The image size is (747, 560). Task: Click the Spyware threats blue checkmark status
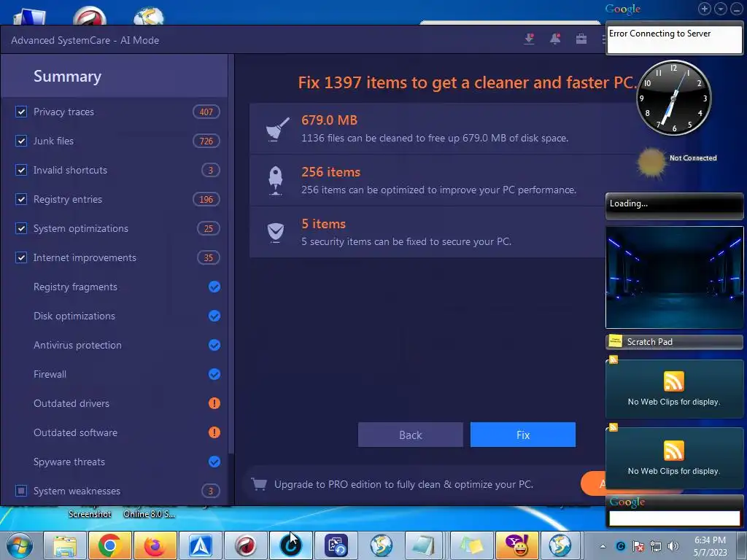click(214, 462)
